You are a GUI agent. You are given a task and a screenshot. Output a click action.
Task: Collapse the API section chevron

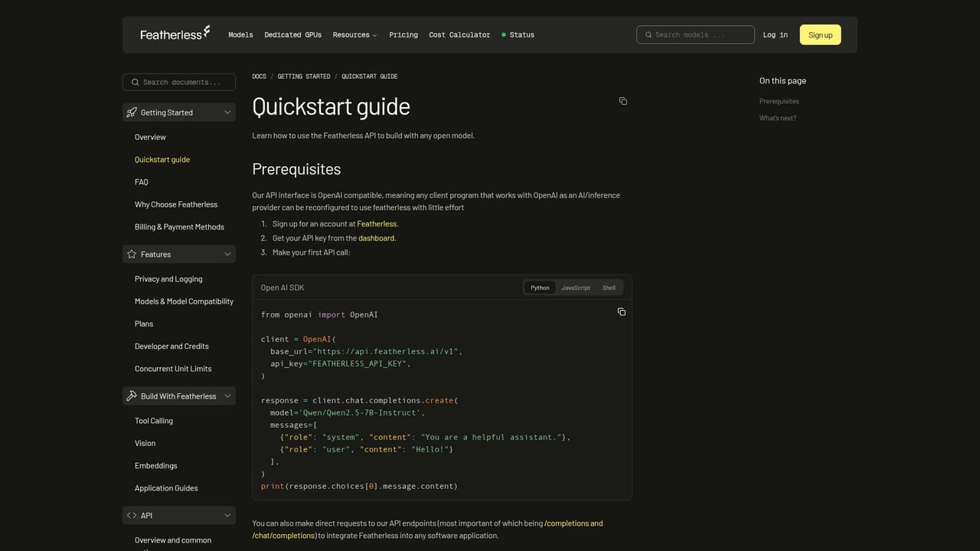[227, 516]
